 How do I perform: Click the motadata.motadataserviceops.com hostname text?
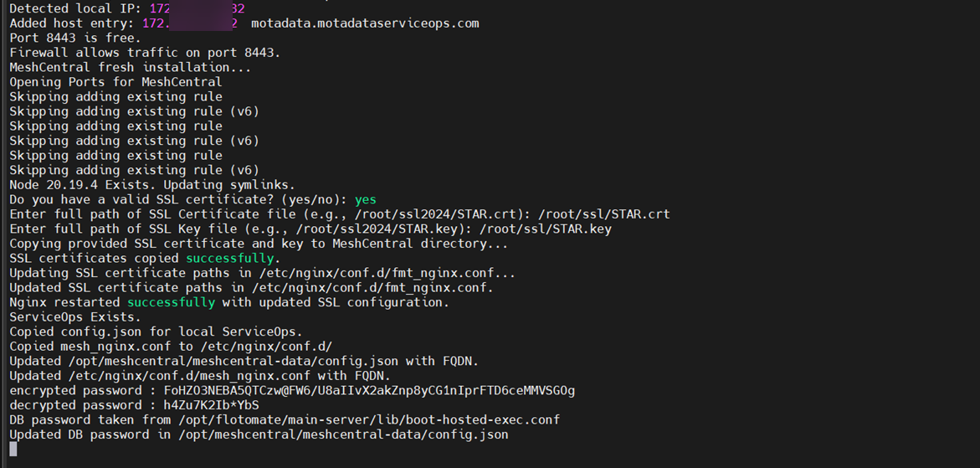pyautogui.click(x=365, y=23)
